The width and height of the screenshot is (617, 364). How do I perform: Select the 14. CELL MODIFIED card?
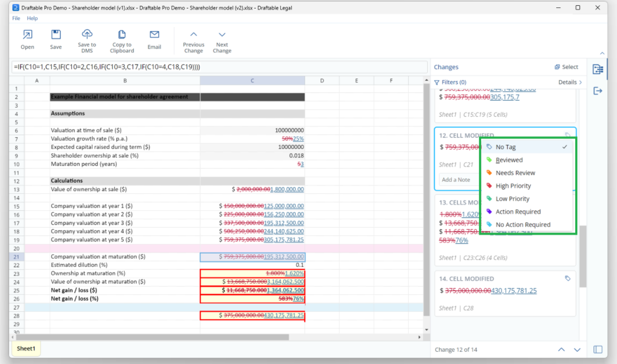[x=505, y=293]
